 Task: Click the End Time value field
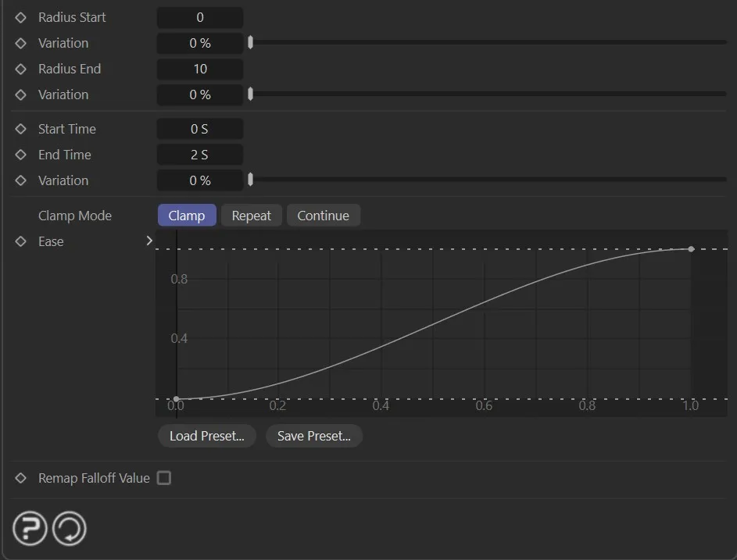coord(200,155)
